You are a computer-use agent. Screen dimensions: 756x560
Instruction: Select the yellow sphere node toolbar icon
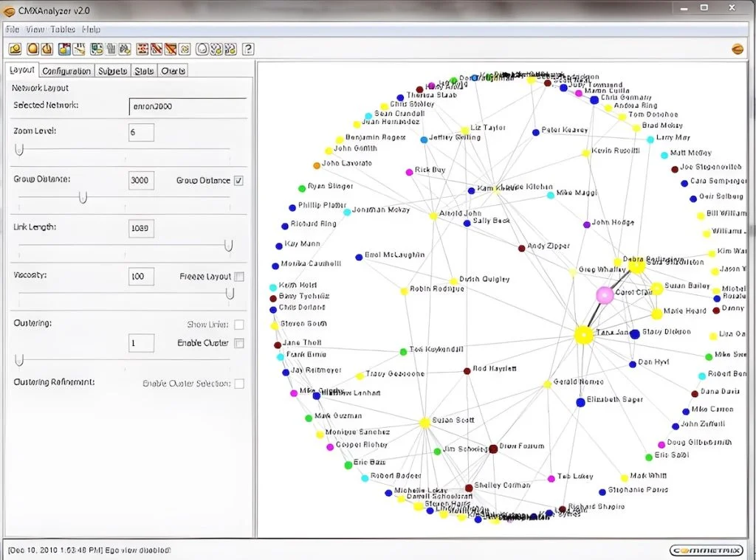31,48
